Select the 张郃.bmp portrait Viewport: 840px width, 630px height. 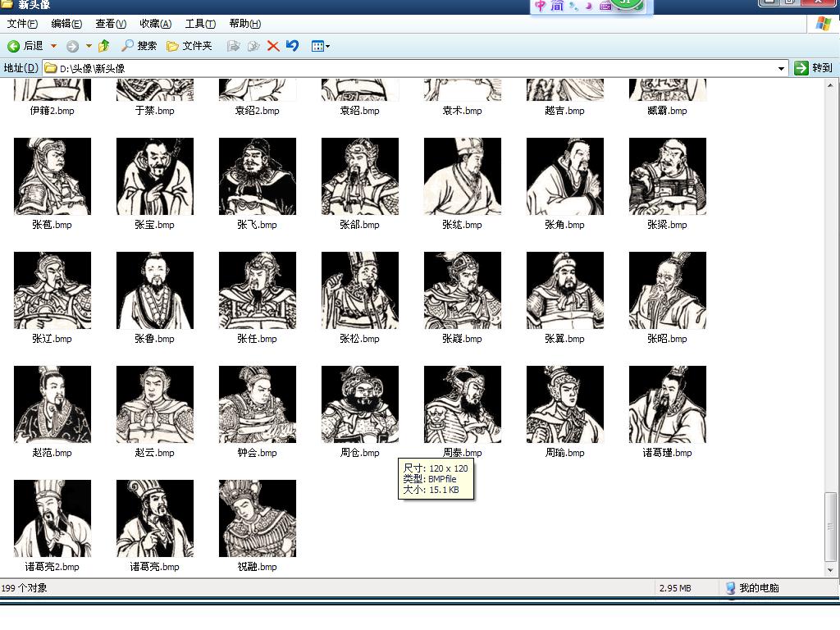pos(360,176)
